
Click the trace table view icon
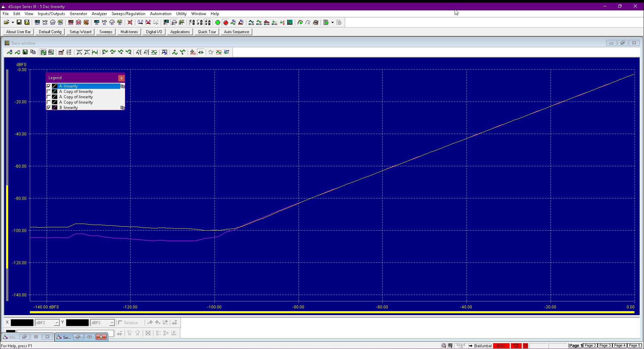coord(51,52)
